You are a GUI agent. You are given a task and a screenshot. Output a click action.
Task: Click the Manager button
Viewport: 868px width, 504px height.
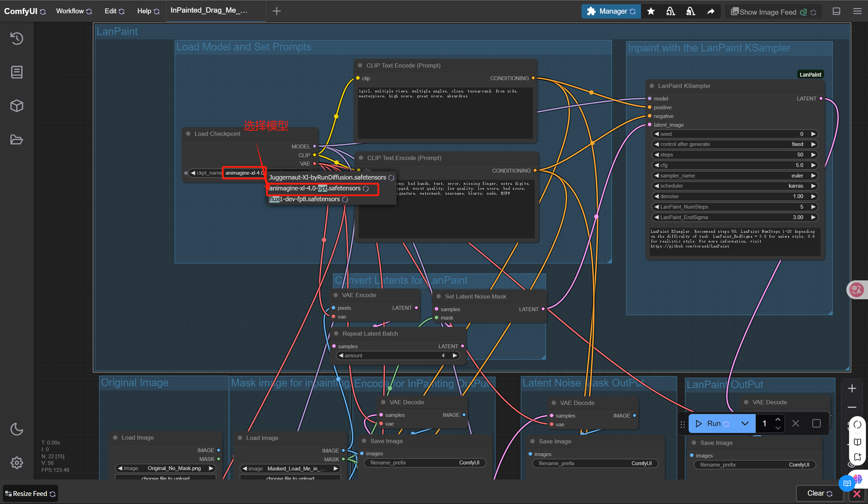(611, 11)
